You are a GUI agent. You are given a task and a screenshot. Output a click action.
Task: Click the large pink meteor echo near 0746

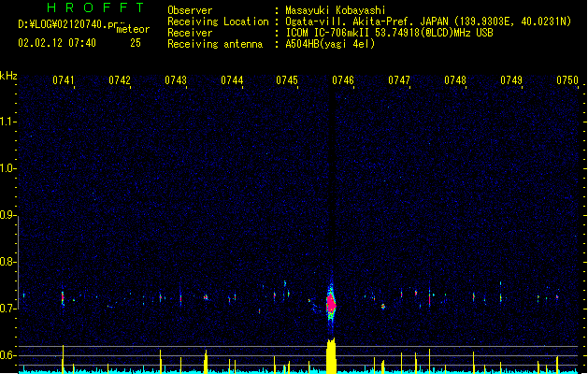(x=331, y=303)
